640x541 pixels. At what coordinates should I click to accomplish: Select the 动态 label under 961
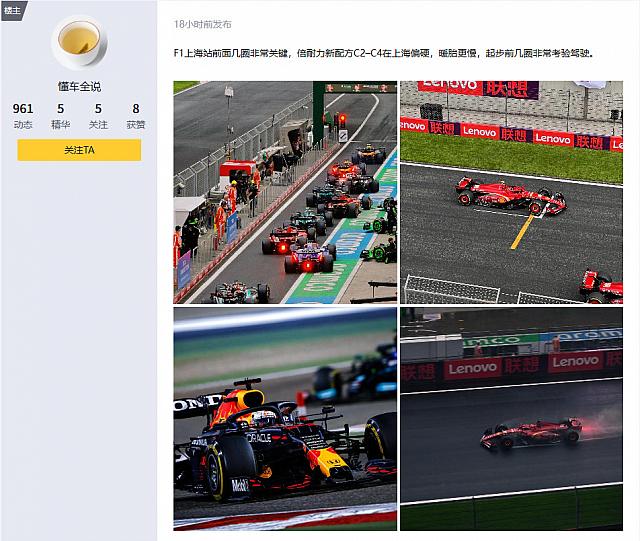click(23, 124)
